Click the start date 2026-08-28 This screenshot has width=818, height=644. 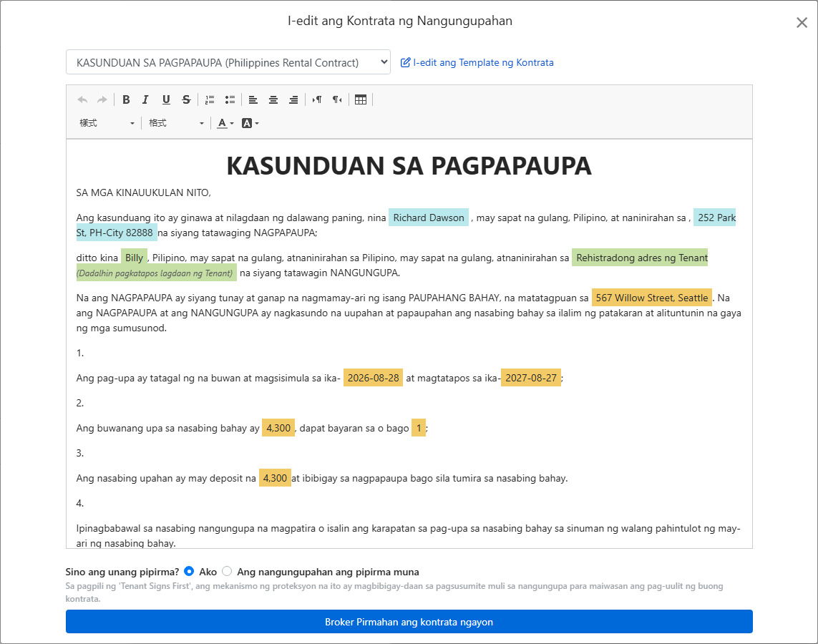pos(373,378)
